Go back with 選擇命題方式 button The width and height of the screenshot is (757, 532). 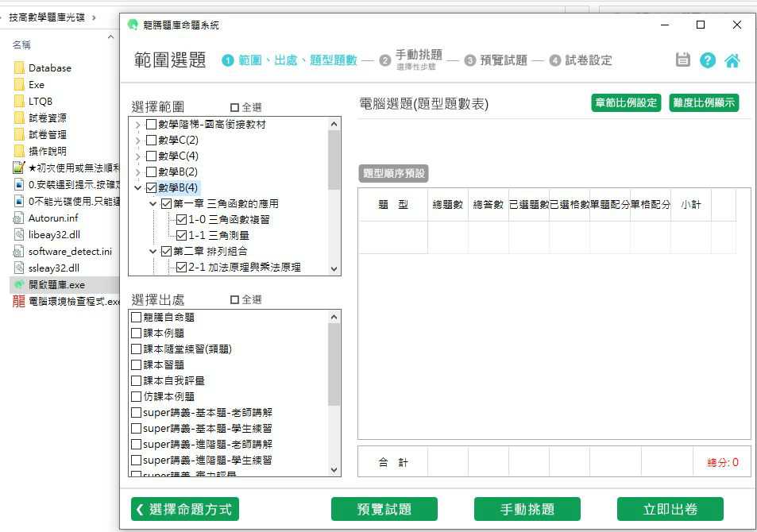pos(185,509)
